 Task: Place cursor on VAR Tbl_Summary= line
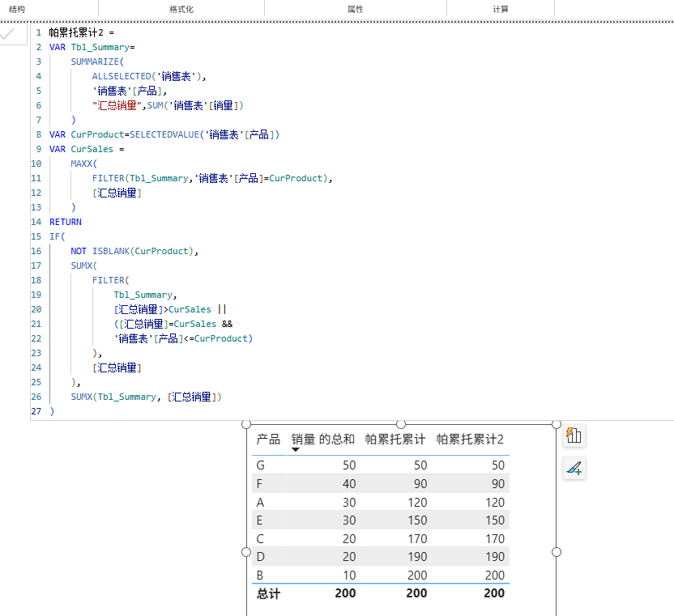[x=92, y=47]
